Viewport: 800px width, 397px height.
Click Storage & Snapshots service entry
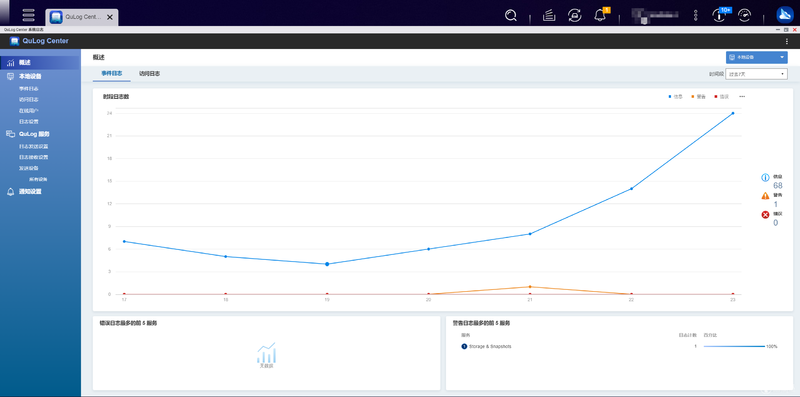pyautogui.click(x=490, y=346)
